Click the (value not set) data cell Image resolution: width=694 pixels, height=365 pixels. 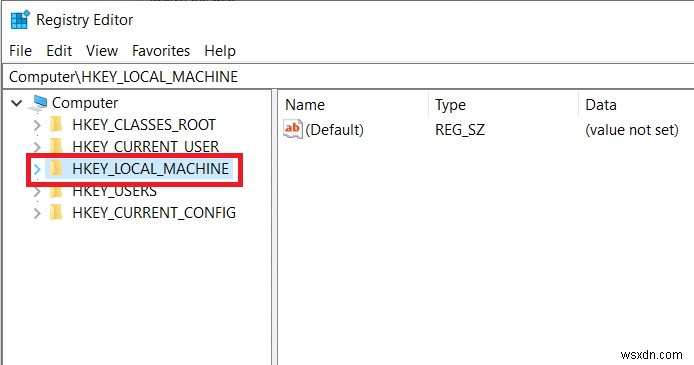632,130
